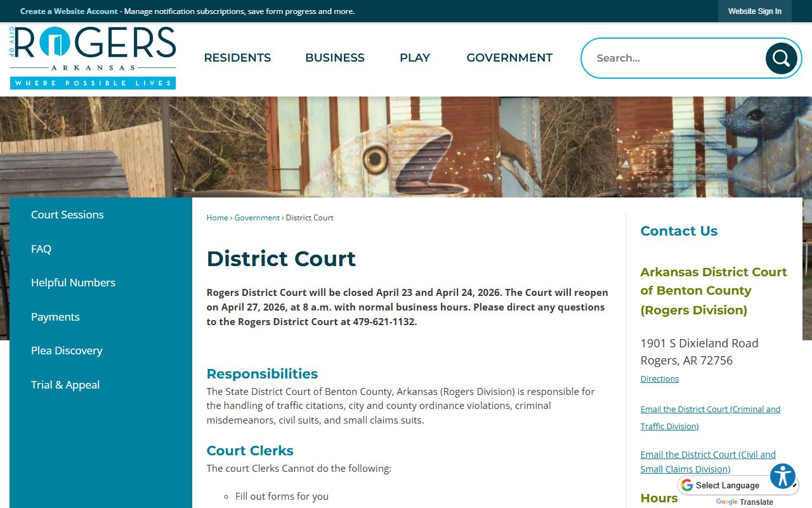The image size is (812, 508).
Task: Click the search magnifying glass icon
Action: click(x=781, y=58)
